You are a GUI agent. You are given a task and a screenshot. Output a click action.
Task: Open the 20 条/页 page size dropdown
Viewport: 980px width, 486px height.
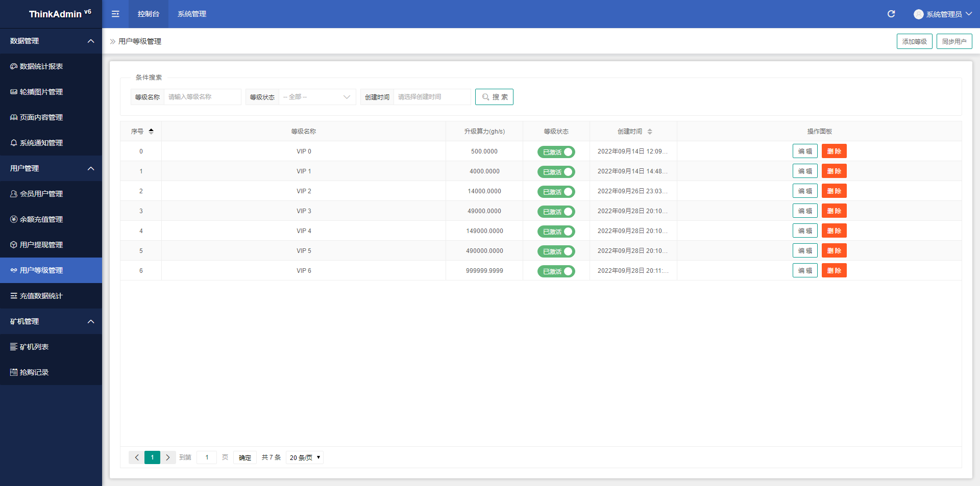point(305,457)
